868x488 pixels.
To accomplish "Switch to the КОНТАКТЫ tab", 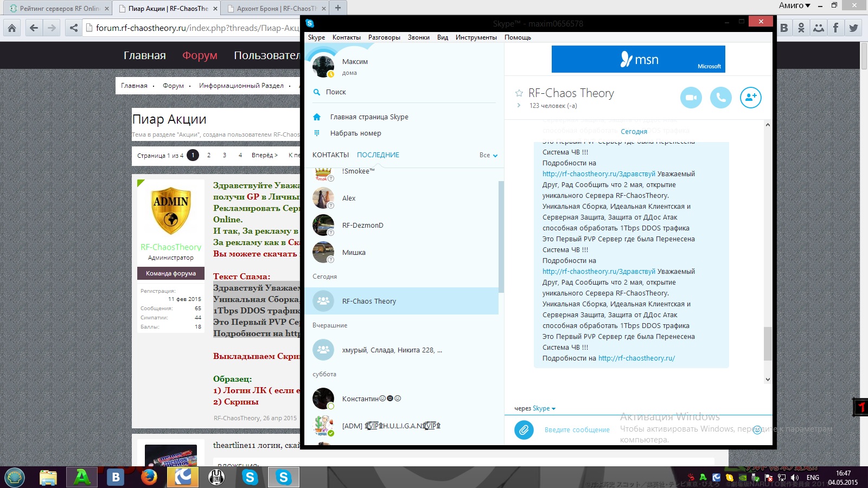I will coord(331,155).
